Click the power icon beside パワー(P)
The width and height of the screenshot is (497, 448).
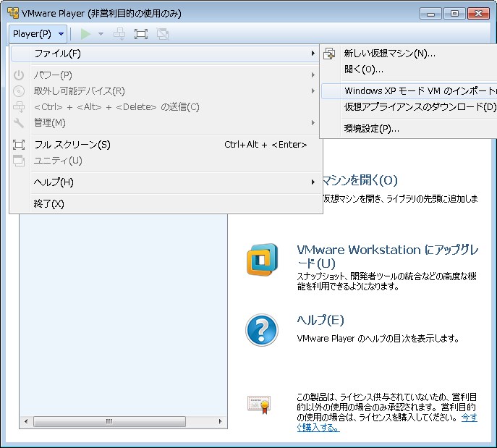pos(19,75)
